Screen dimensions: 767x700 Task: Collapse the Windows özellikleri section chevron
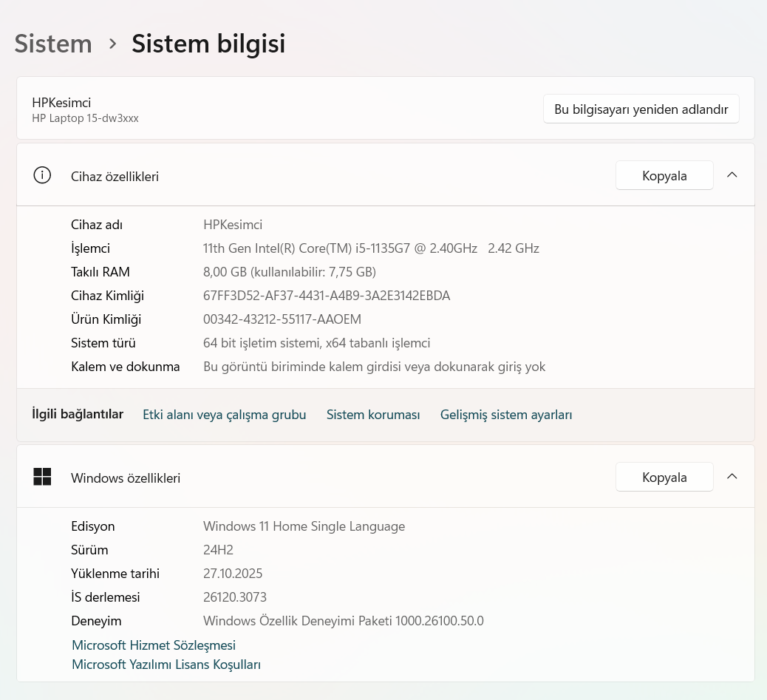pos(732,477)
